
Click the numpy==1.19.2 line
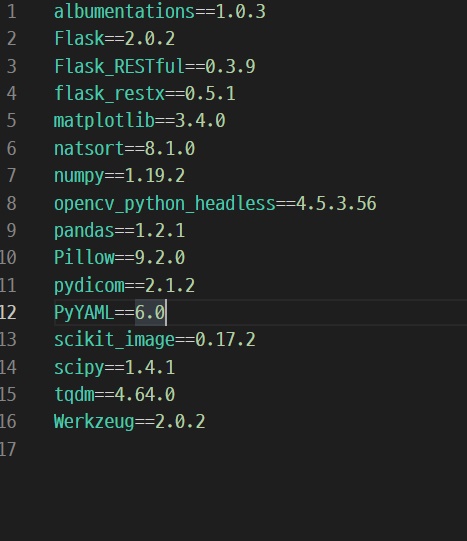coord(120,176)
